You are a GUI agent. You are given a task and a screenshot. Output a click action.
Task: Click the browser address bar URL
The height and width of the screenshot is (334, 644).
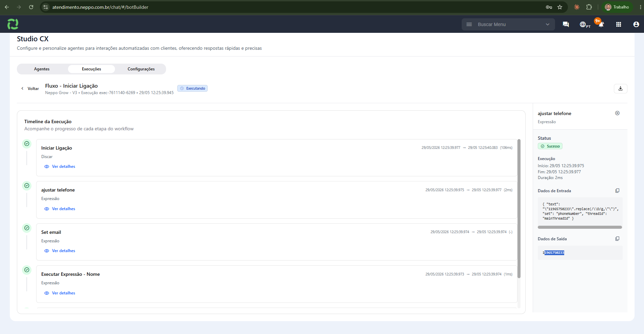pyautogui.click(x=100, y=7)
